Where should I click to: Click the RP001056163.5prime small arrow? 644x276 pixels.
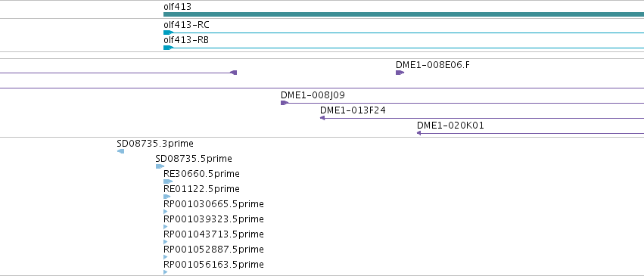166,272
